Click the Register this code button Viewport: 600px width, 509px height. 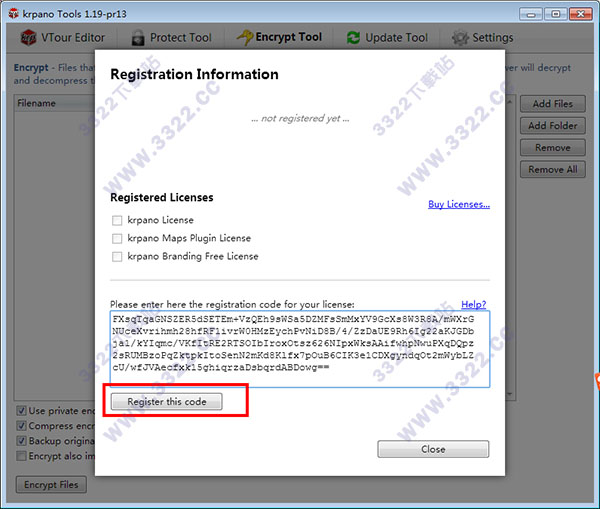tap(166, 401)
